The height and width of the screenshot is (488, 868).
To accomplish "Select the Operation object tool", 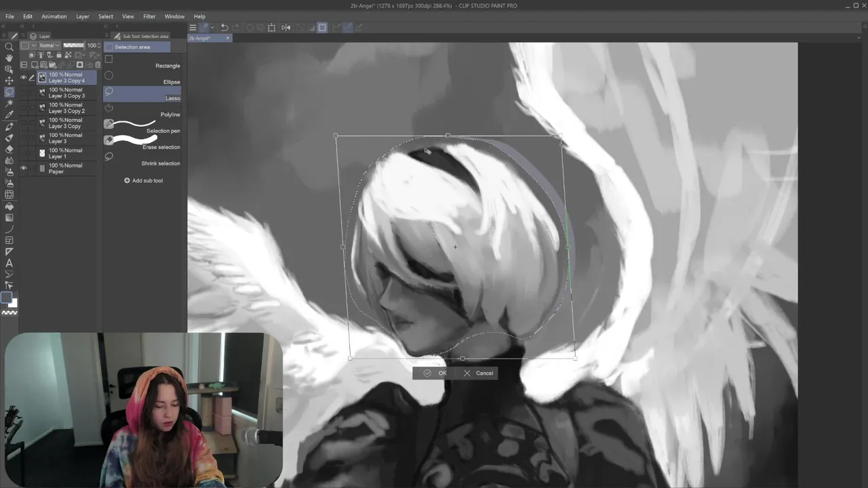I will coord(9,69).
